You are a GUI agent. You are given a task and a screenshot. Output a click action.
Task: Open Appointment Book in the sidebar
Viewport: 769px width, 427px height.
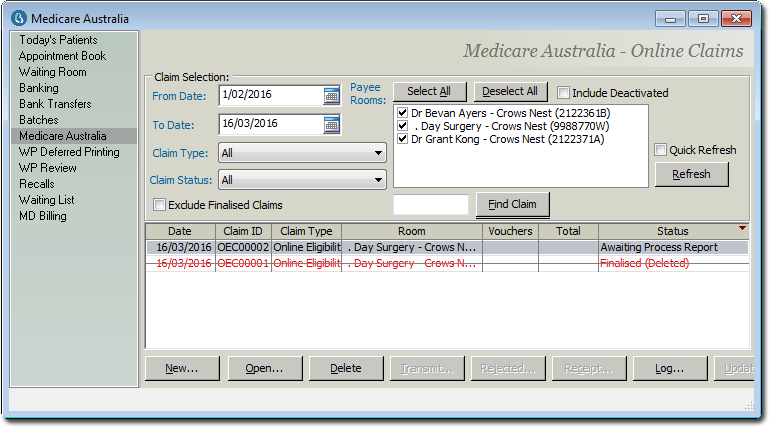62,56
